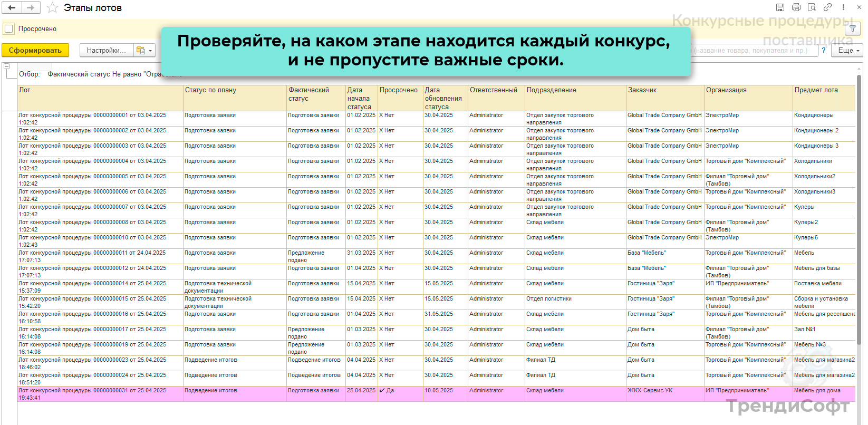Collapse the report group minus box
The image size is (868, 425).
click(6, 66)
